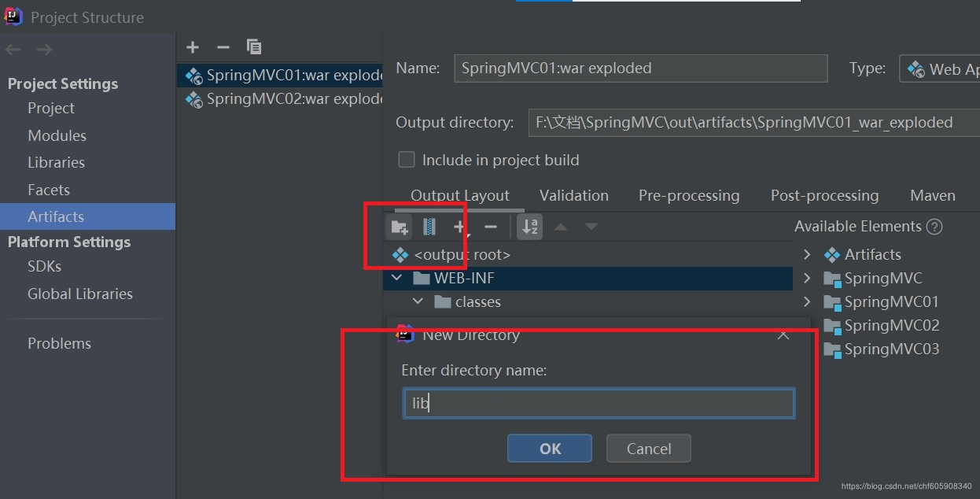This screenshot has width=980, height=499.
Task: Click New Directory dialog IntelliJ icon
Action: tap(405, 335)
